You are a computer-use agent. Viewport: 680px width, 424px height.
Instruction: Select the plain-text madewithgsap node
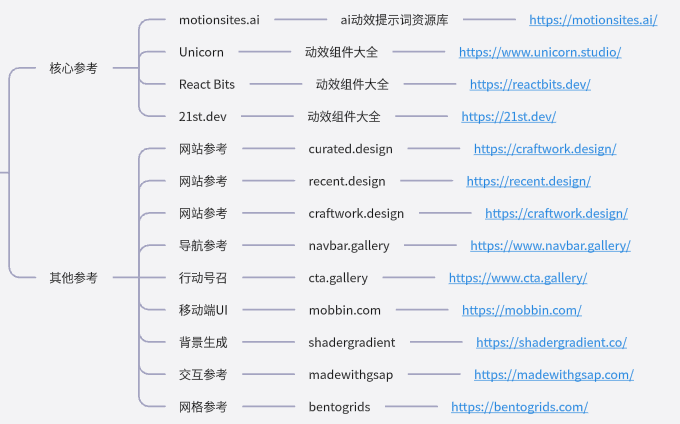click(x=351, y=375)
